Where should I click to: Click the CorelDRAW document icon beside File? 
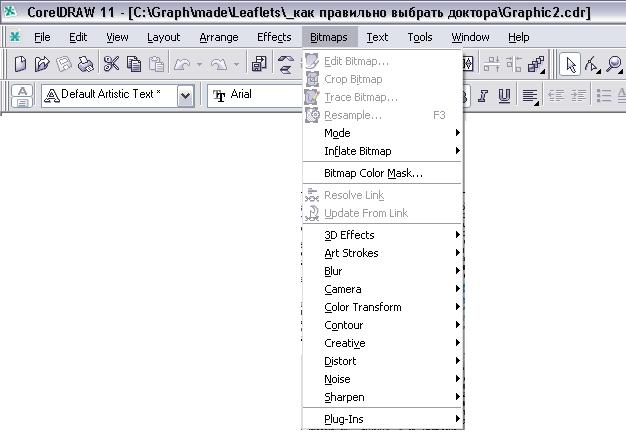tap(15, 37)
